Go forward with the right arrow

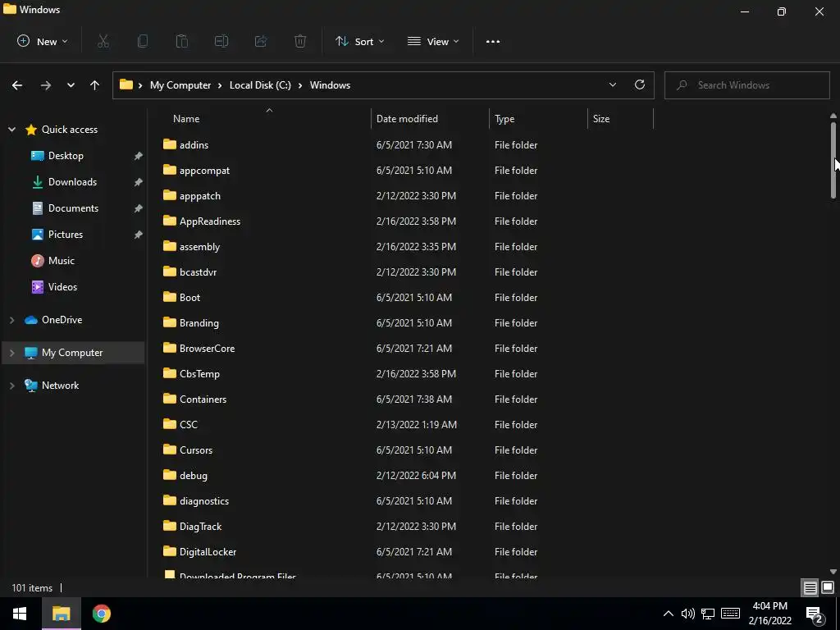pos(46,85)
